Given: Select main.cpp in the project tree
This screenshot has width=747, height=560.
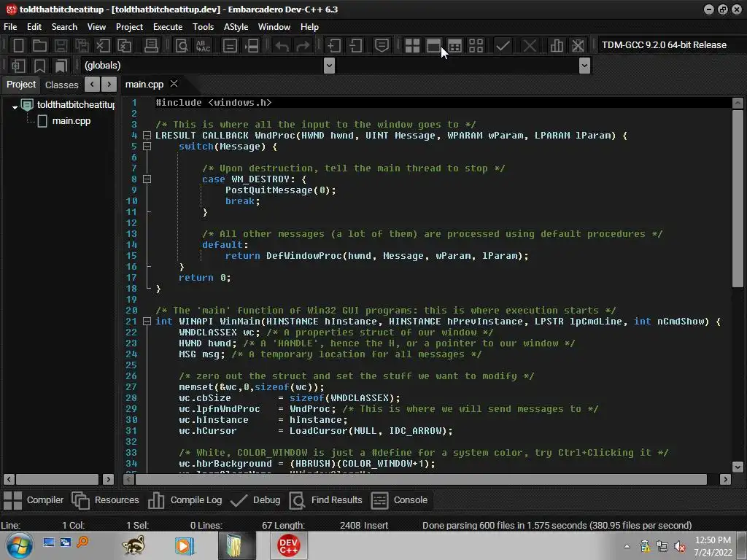Looking at the screenshot, I should (71, 121).
